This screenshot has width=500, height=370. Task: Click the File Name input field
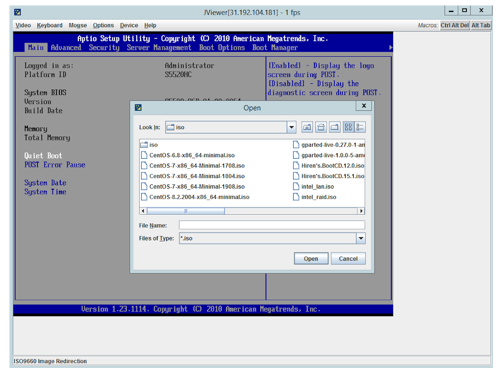tap(272, 225)
